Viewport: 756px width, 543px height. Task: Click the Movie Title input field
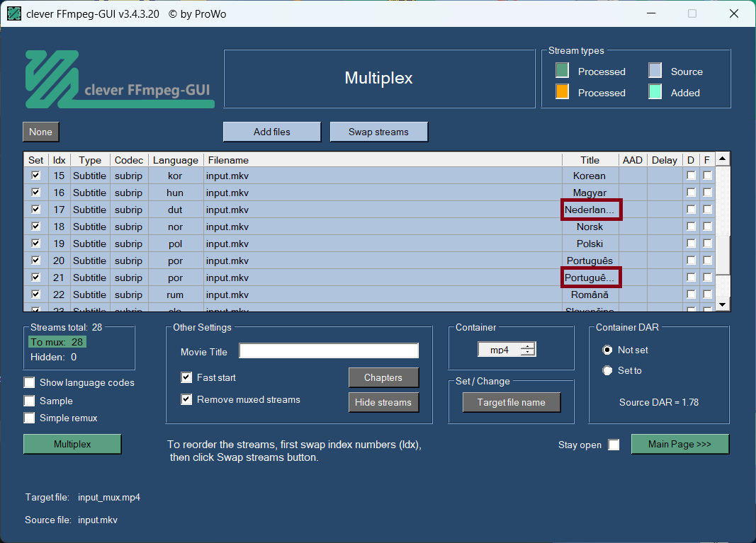coord(329,351)
